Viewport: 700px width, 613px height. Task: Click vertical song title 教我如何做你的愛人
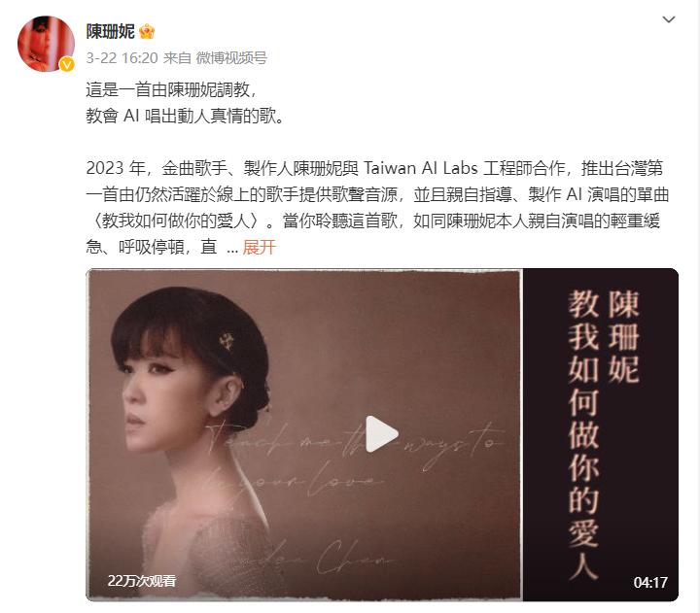click(583, 434)
